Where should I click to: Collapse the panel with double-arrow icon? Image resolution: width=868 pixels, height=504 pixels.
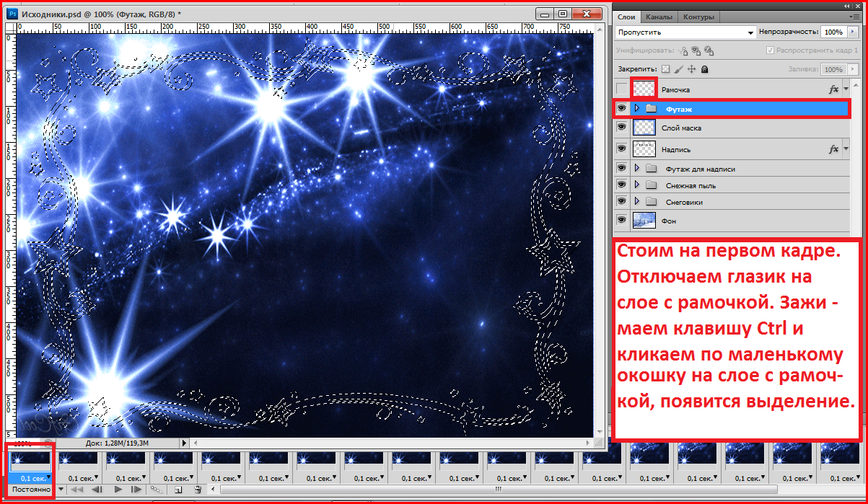[x=847, y=5]
